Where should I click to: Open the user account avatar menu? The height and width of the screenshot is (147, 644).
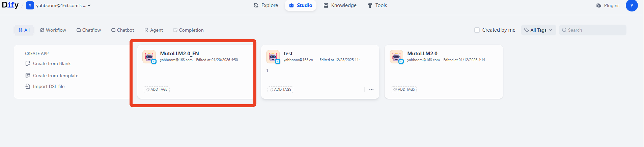tap(632, 5)
